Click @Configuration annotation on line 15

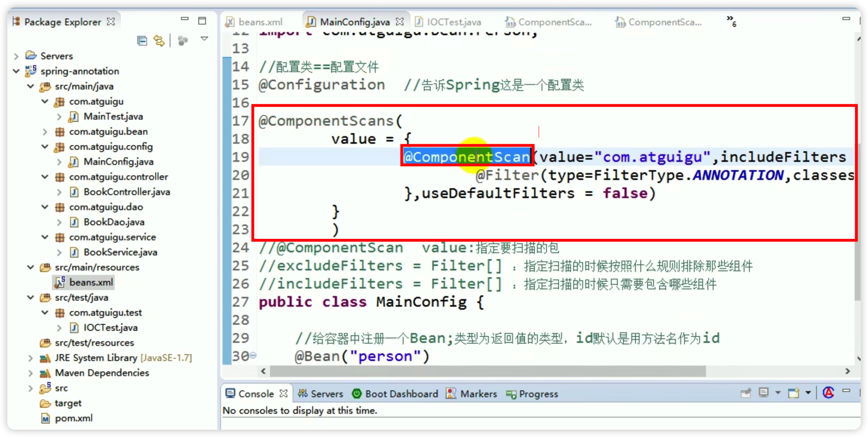point(321,85)
